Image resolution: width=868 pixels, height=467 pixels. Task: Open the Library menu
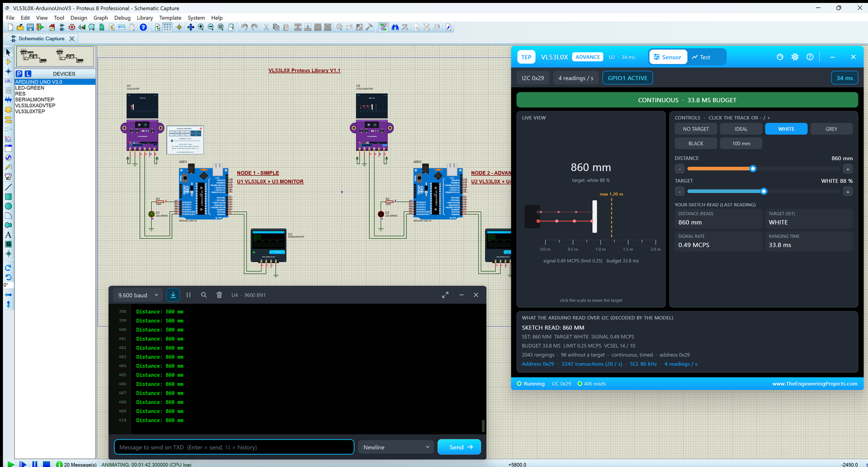coord(145,18)
